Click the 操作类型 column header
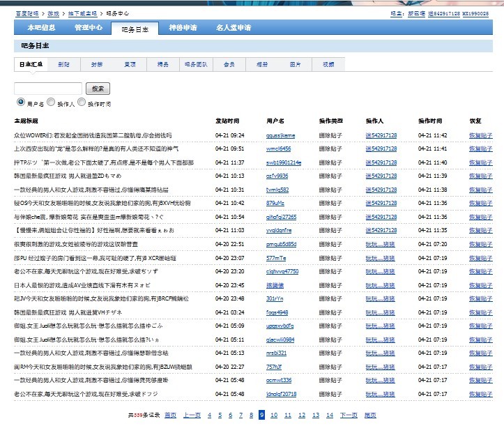This screenshot has width=504, height=426. [x=330, y=121]
